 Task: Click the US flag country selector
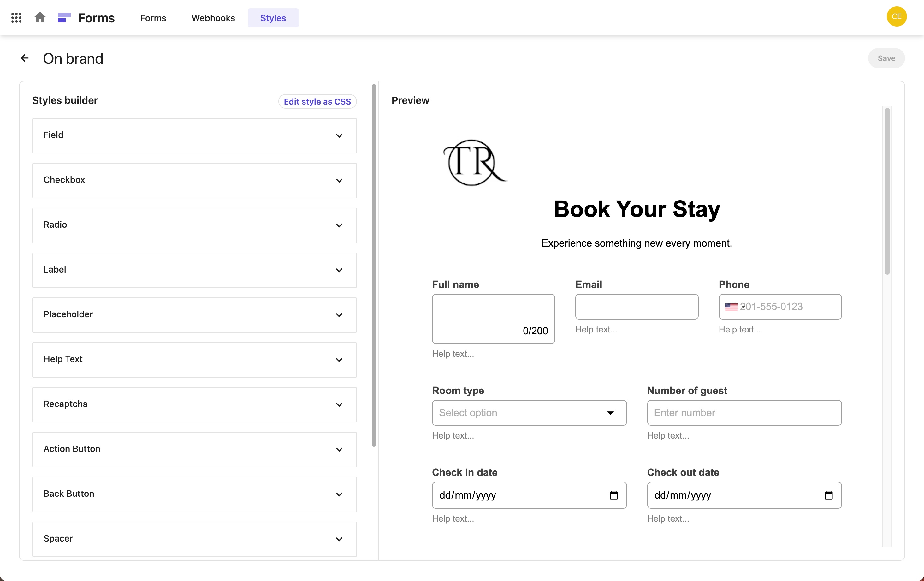732,306
